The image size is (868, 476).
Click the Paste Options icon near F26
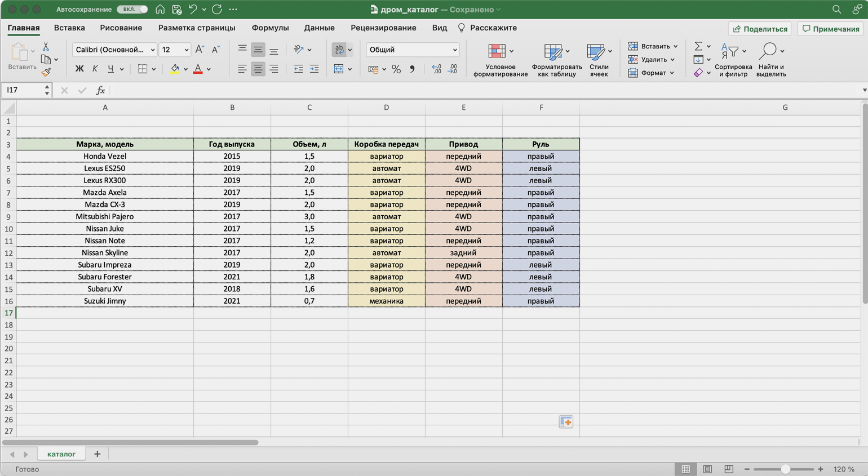(x=566, y=422)
